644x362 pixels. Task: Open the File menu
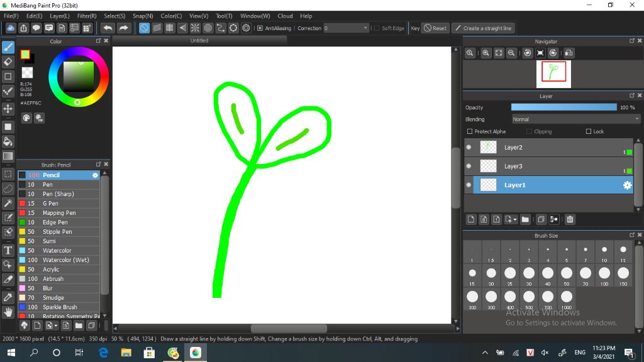point(11,16)
